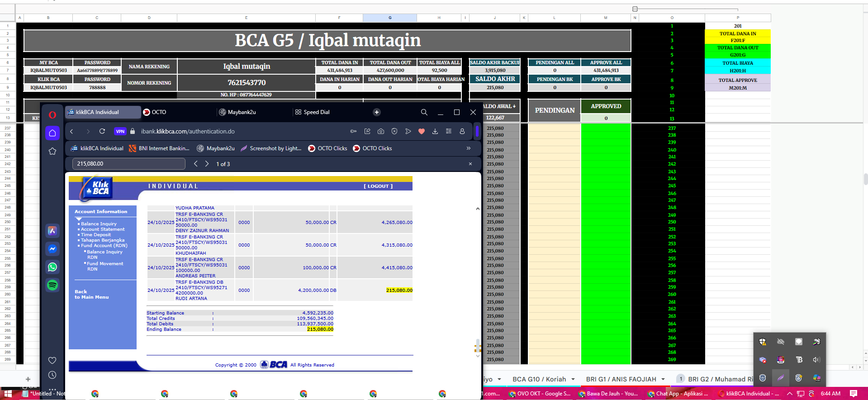Viewport: 868px width, 400px height.
Task: Open the Time Deposit link
Action: pyautogui.click(x=96, y=235)
